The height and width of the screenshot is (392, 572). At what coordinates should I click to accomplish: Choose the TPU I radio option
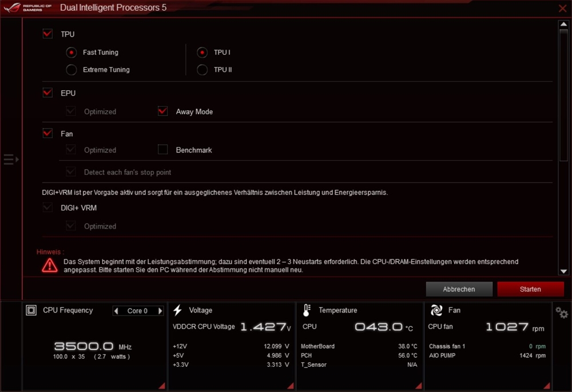(x=202, y=53)
